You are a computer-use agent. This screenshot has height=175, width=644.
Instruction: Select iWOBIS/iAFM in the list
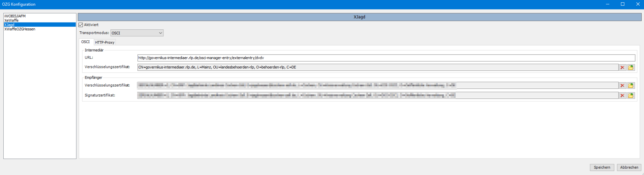(x=15, y=16)
